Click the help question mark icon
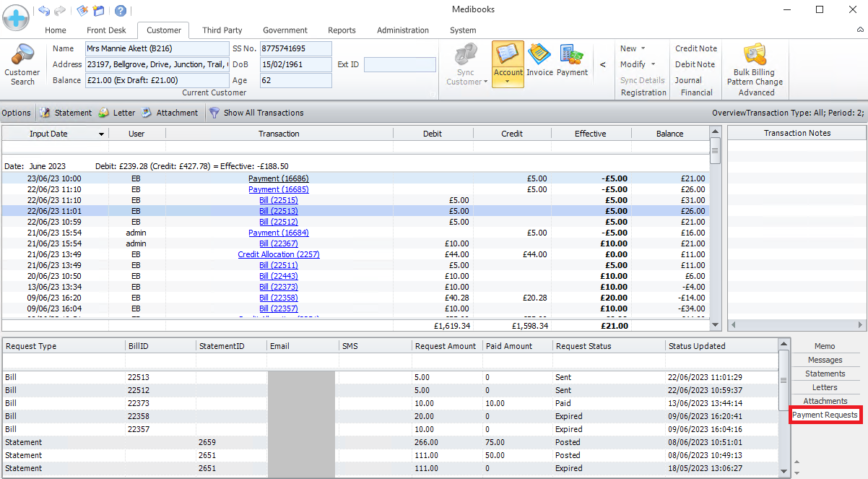 (121, 10)
